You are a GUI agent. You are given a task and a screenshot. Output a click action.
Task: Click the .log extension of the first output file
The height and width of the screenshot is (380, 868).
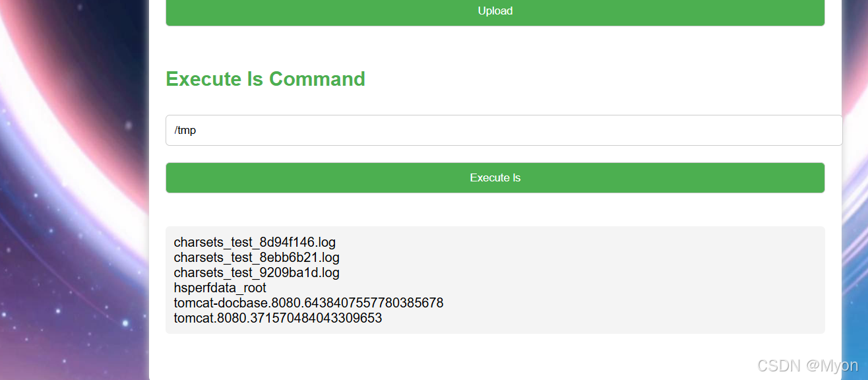click(x=323, y=242)
